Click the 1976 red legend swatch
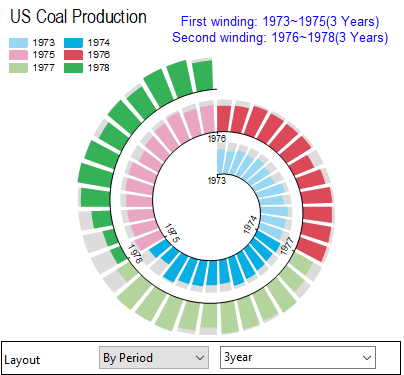404x375 pixels. pyautogui.click(x=73, y=55)
